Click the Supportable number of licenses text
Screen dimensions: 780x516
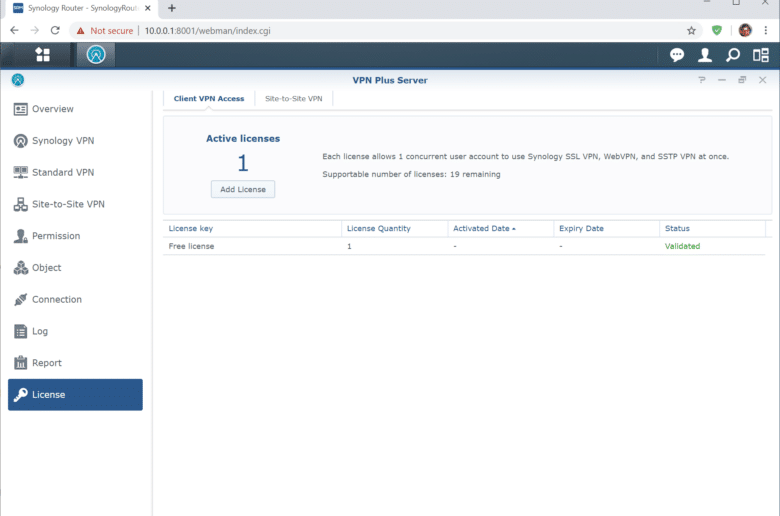411,174
